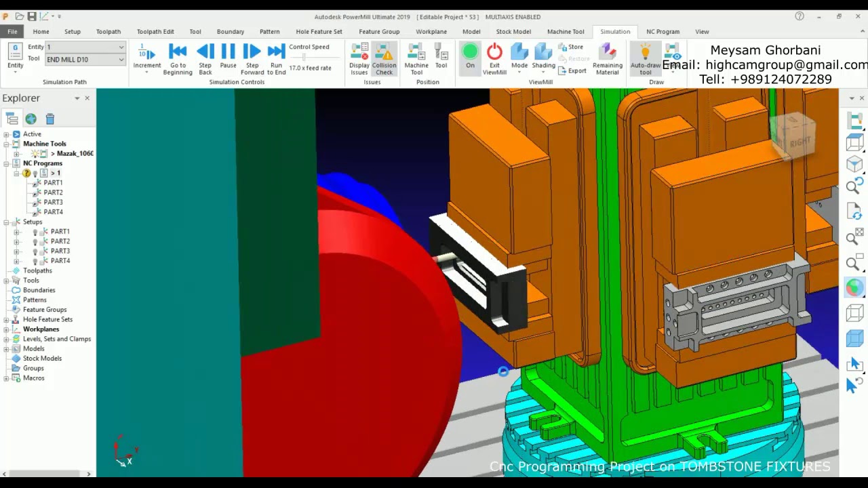Switch to the Toolpath Edit tab
The image size is (868, 488).
pos(155,31)
